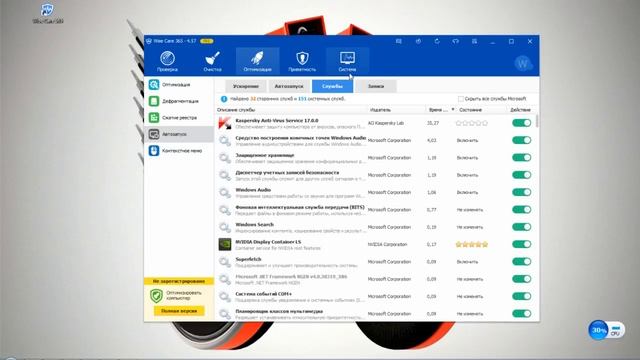This screenshot has width=640, height=360.
Task: Toggle the Windows Audio service switch
Action: click(x=522, y=192)
